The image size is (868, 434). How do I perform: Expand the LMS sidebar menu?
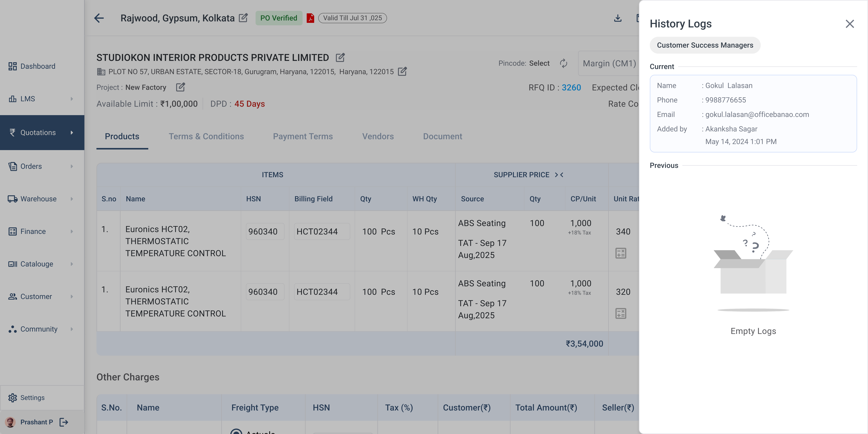click(72, 99)
